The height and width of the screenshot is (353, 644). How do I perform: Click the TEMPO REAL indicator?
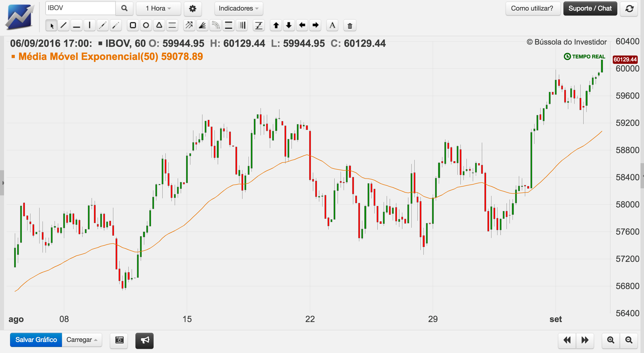(x=585, y=56)
